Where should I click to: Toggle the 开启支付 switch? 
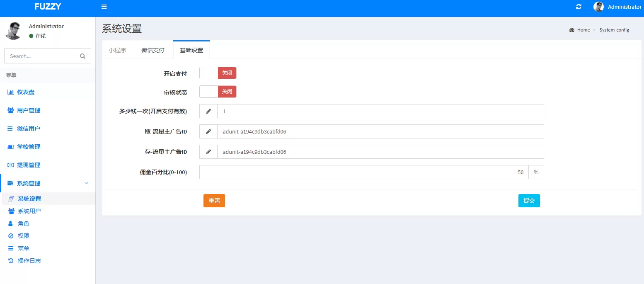218,73
